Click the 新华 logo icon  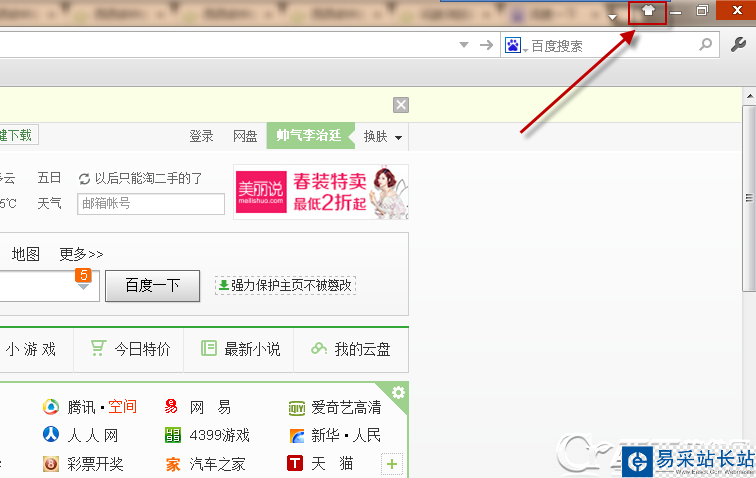297,436
